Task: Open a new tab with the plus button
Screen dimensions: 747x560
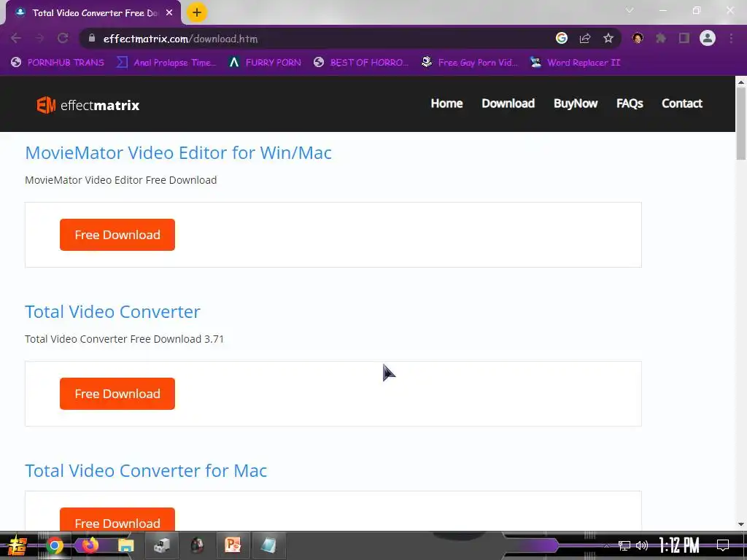Action: pyautogui.click(x=197, y=12)
